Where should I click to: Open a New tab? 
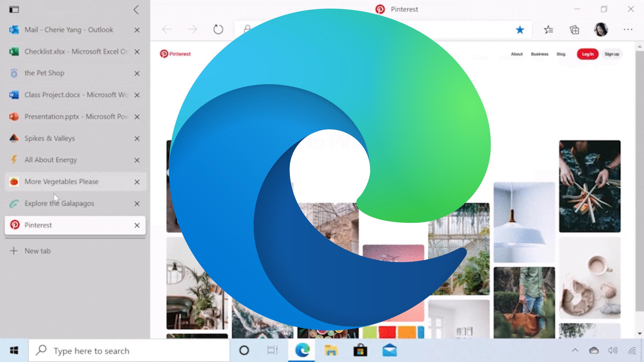(37, 251)
